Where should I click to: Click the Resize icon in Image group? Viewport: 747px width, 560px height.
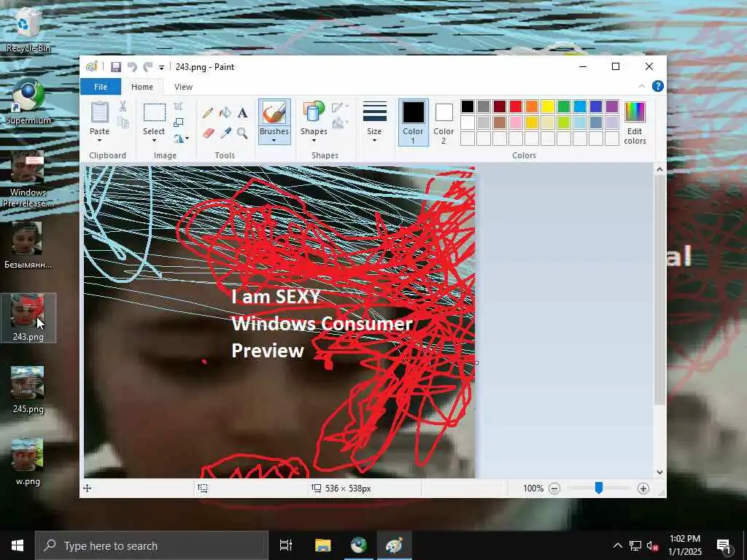click(x=178, y=122)
